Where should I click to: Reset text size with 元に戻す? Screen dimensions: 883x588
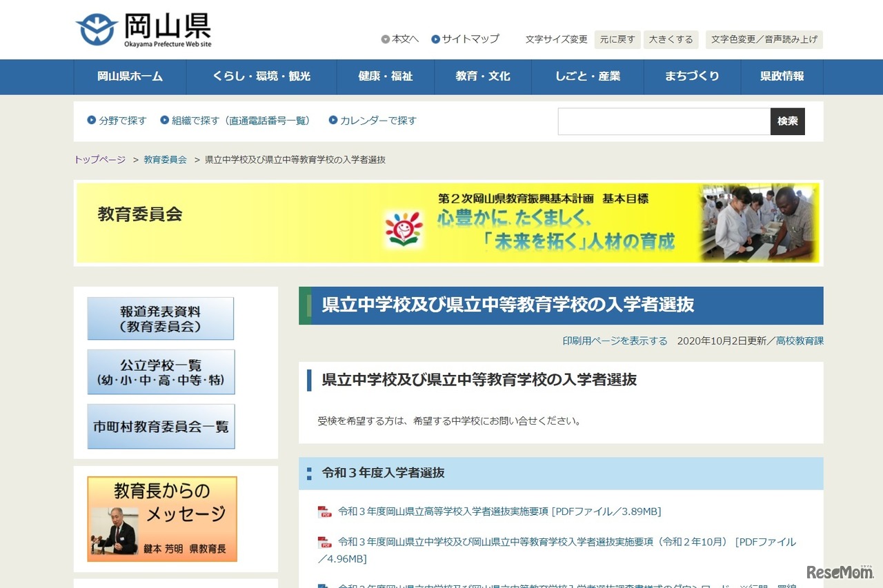tap(617, 39)
